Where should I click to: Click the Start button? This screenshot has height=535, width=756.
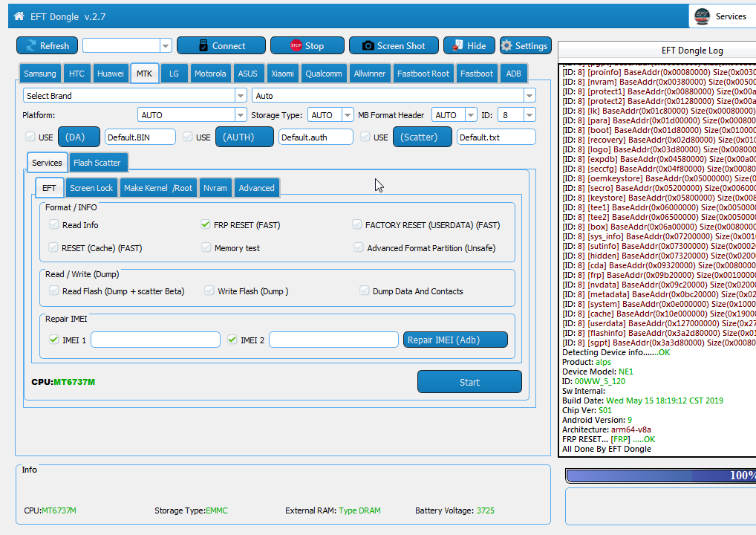[469, 382]
